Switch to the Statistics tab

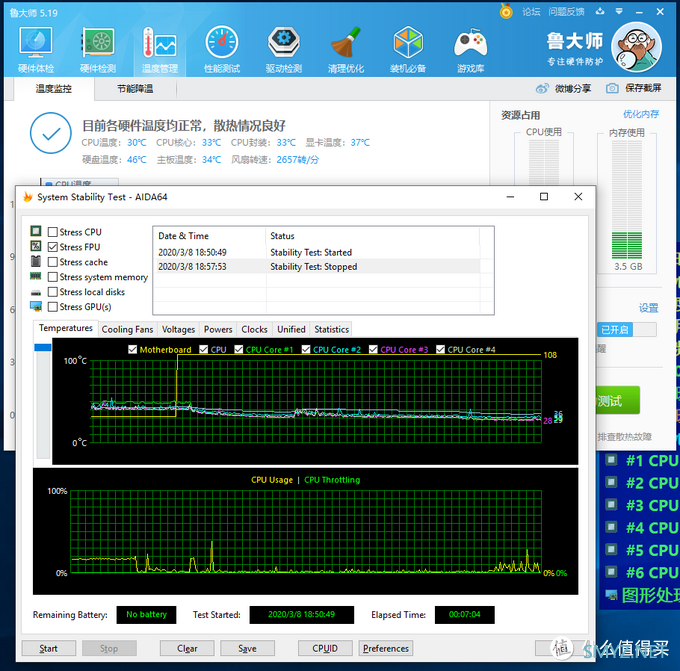coord(332,330)
